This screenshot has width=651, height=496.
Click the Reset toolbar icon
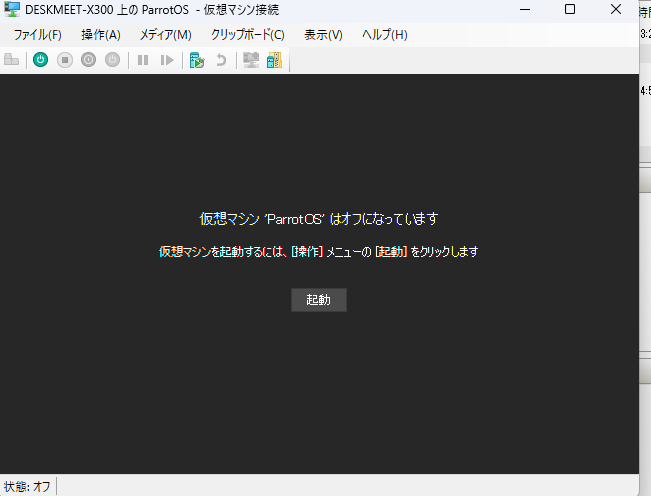[x=167, y=60]
